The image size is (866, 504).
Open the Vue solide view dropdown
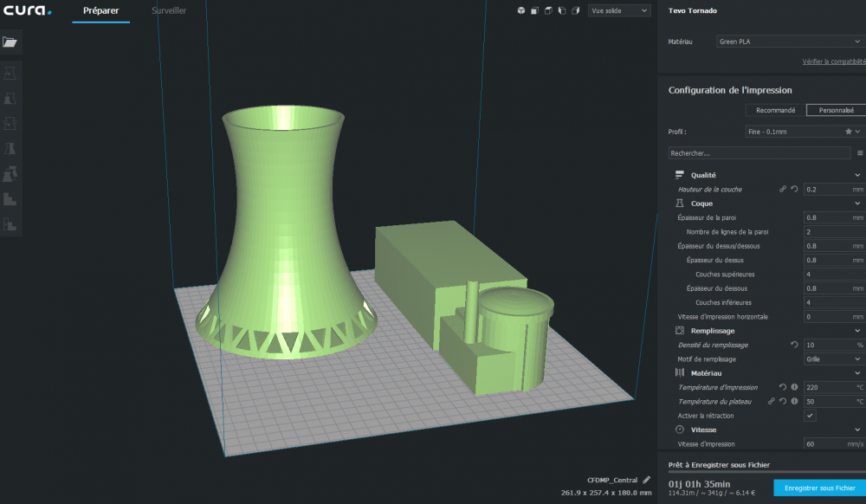pyautogui.click(x=619, y=10)
